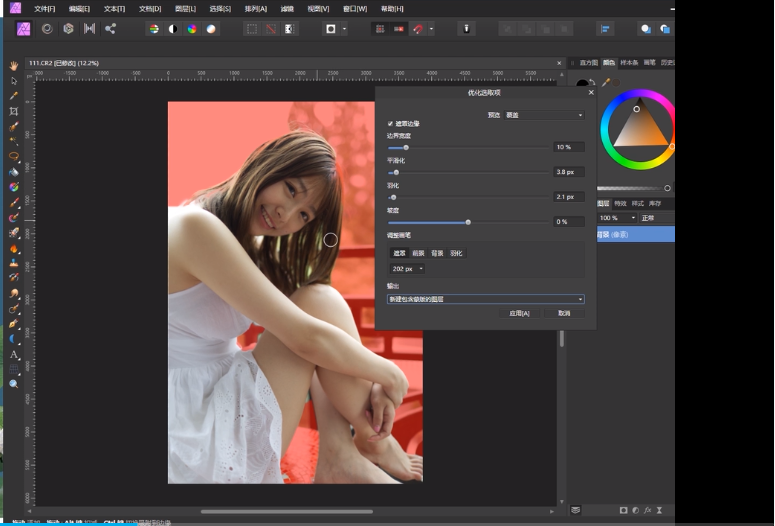Select the Flood Select magic wand tool
The height and width of the screenshot is (526, 775).
[13, 141]
